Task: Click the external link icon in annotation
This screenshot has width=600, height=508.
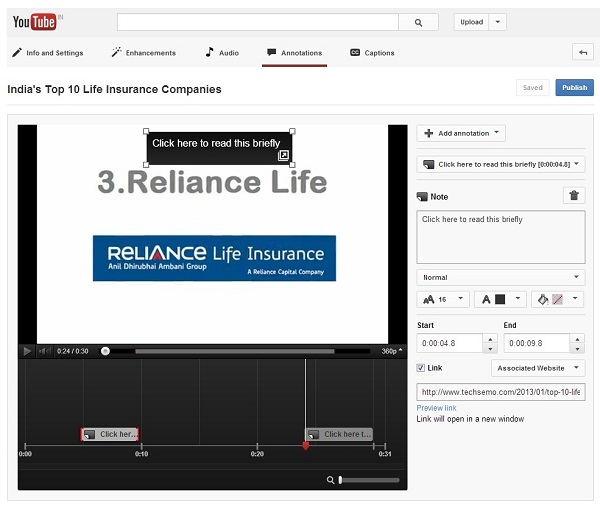Action: pos(283,155)
